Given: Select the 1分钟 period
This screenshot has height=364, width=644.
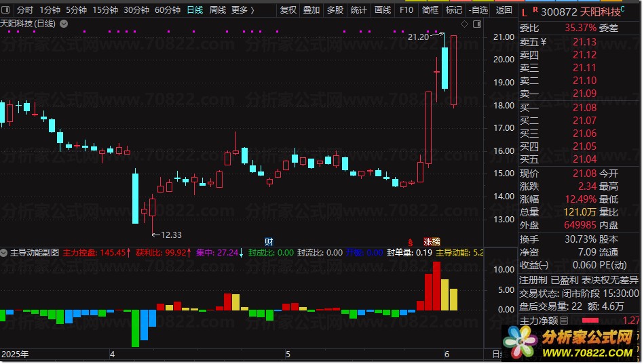Looking at the screenshot, I should pyautogui.click(x=50, y=10).
